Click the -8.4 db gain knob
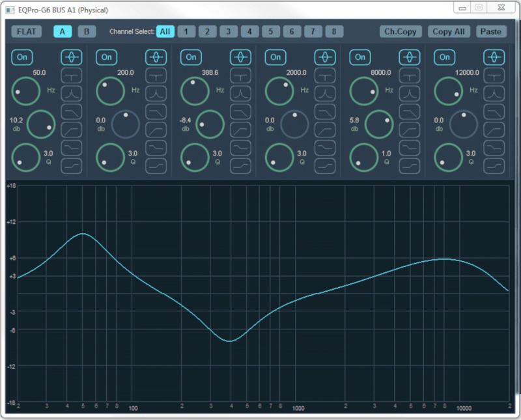 tap(210, 124)
